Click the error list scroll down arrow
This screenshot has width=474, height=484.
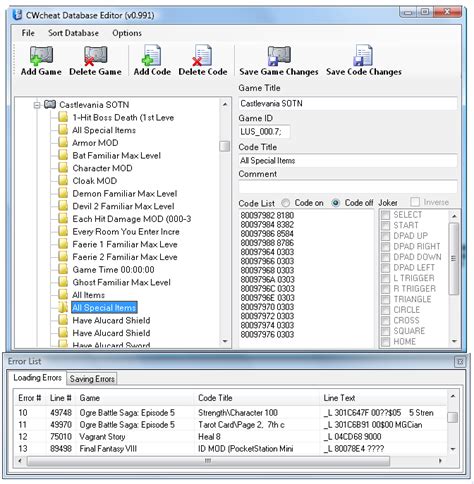[x=453, y=449]
